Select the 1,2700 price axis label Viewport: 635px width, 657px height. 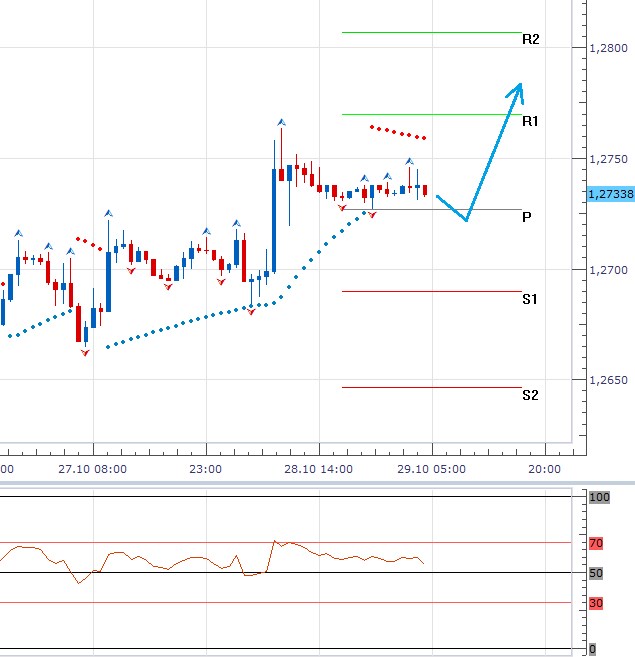click(x=608, y=270)
